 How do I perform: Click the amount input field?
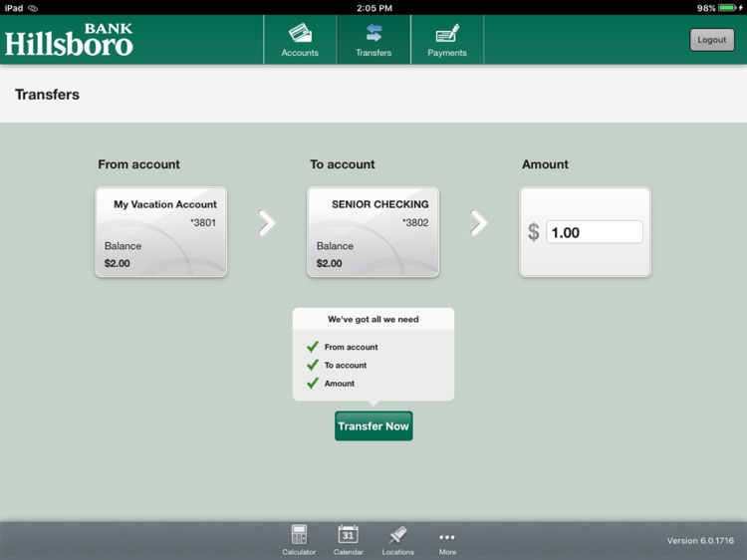pyautogui.click(x=594, y=232)
